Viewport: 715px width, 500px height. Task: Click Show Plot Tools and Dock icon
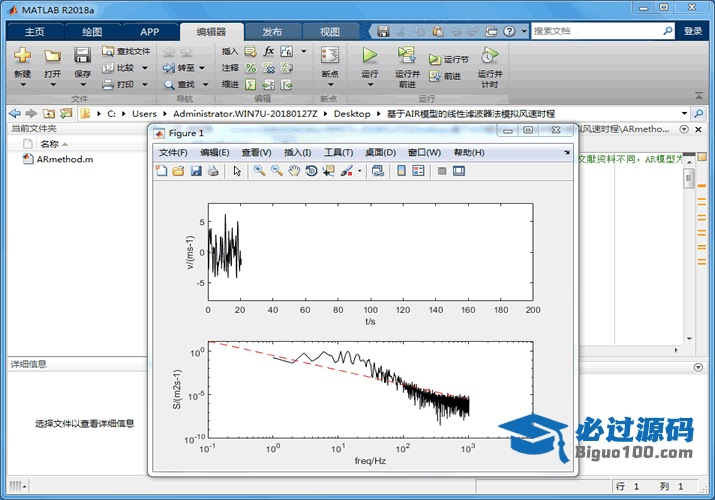point(459,171)
